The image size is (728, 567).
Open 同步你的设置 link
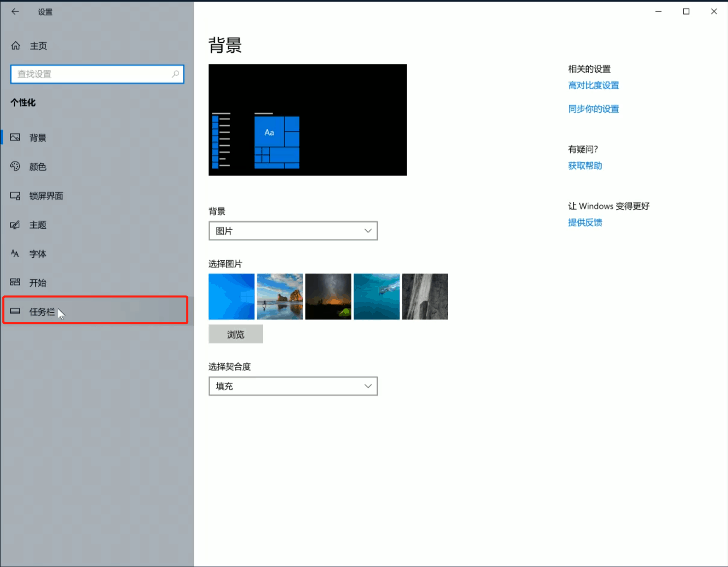(593, 109)
